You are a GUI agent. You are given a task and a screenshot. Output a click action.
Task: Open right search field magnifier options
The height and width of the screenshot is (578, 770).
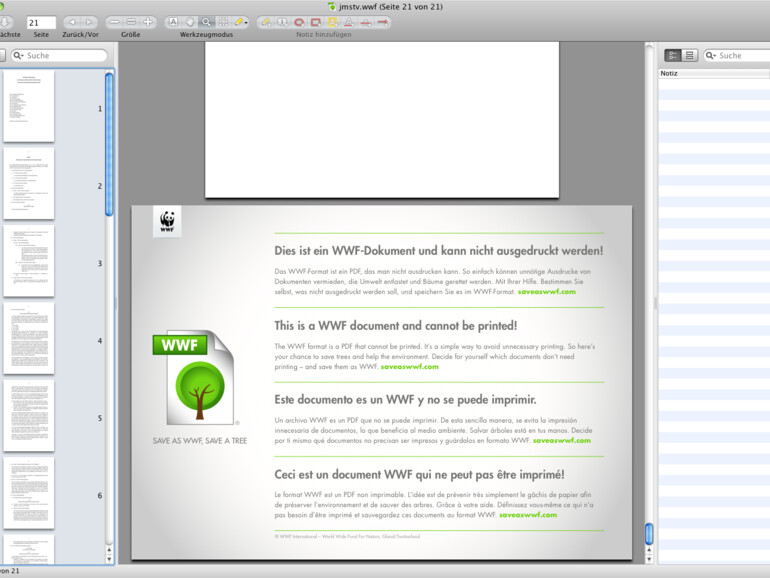click(x=711, y=55)
